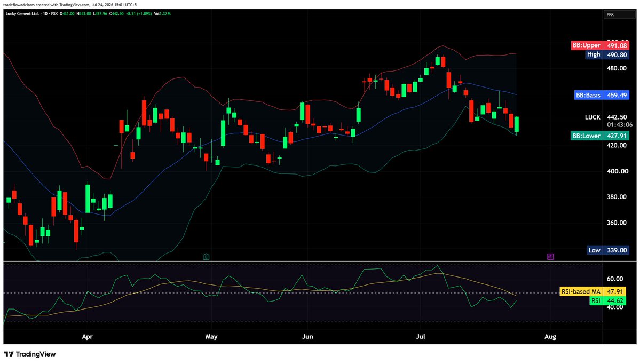Click the +8.21 (+1.89%) change value

[x=139, y=13]
